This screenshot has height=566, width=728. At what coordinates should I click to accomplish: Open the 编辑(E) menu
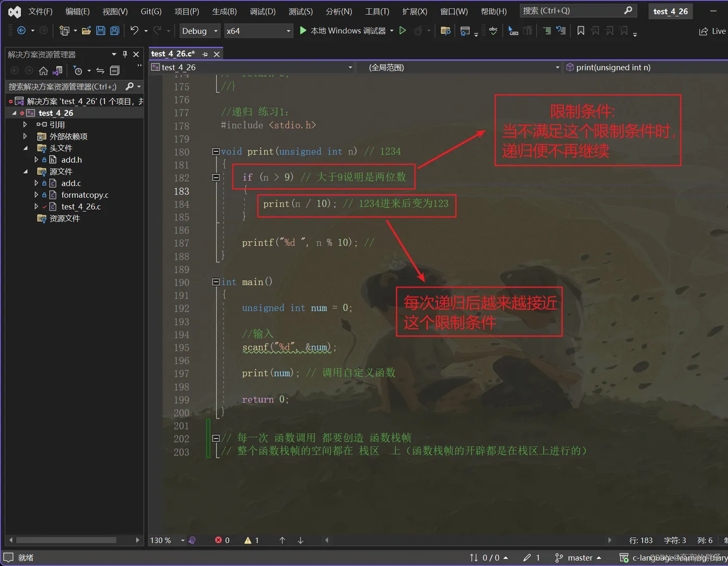tap(77, 11)
